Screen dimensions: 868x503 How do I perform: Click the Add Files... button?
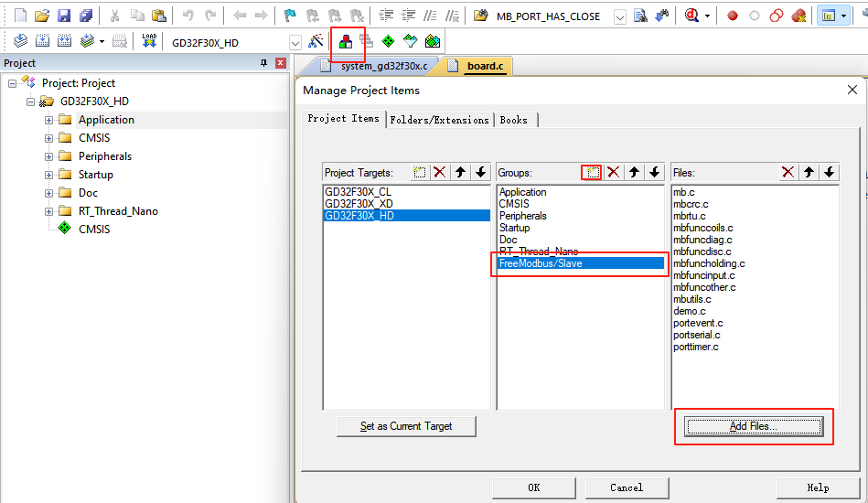(x=754, y=426)
